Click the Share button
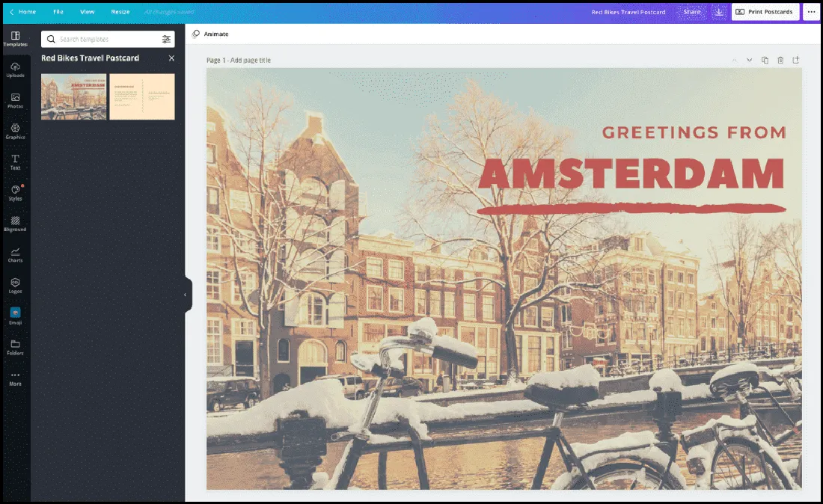 pos(691,12)
